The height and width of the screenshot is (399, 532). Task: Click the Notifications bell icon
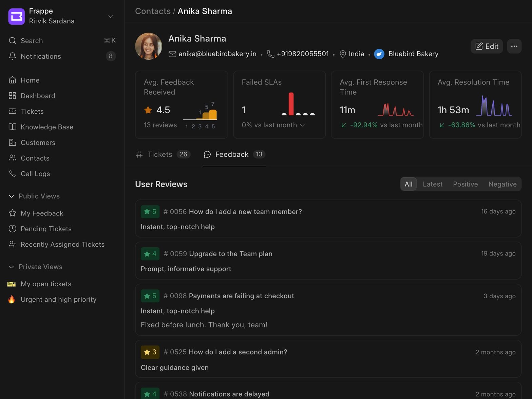pyautogui.click(x=13, y=56)
